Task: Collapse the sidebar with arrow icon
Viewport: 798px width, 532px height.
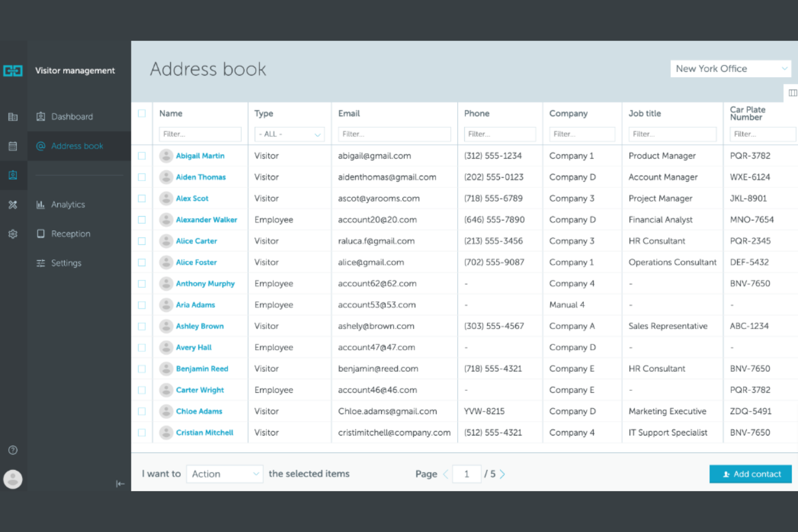Action: click(x=120, y=483)
